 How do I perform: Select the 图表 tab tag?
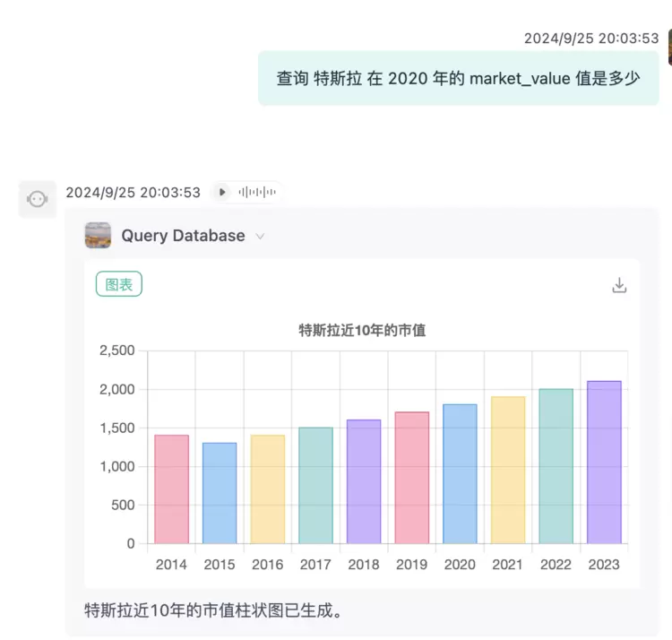[x=119, y=284]
